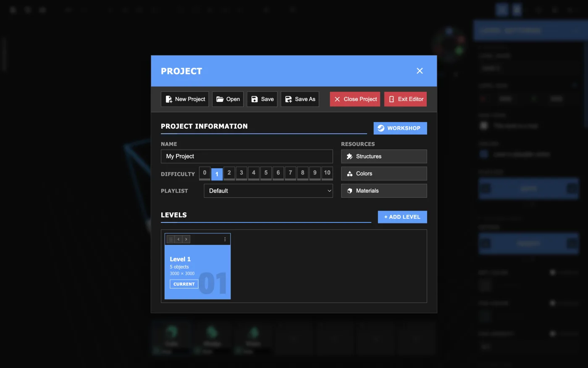The height and width of the screenshot is (368, 588).
Task: Open the Materials resources
Action: [x=384, y=191]
